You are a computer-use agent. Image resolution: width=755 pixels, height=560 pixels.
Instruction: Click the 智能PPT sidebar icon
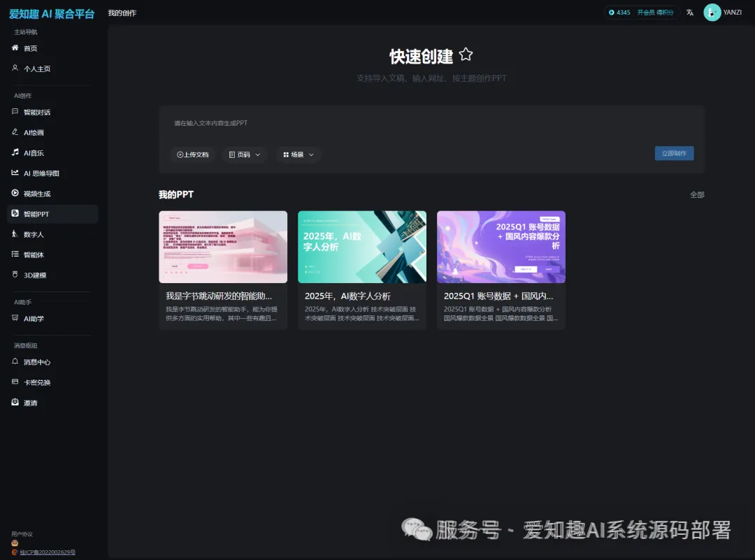[x=15, y=213]
